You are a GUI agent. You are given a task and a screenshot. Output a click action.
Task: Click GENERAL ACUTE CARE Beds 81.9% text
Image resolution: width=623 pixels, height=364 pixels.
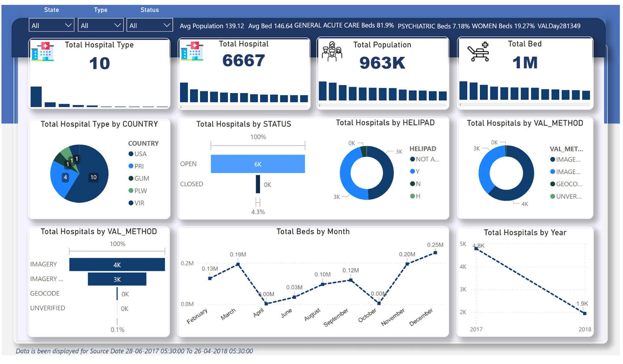coord(344,25)
